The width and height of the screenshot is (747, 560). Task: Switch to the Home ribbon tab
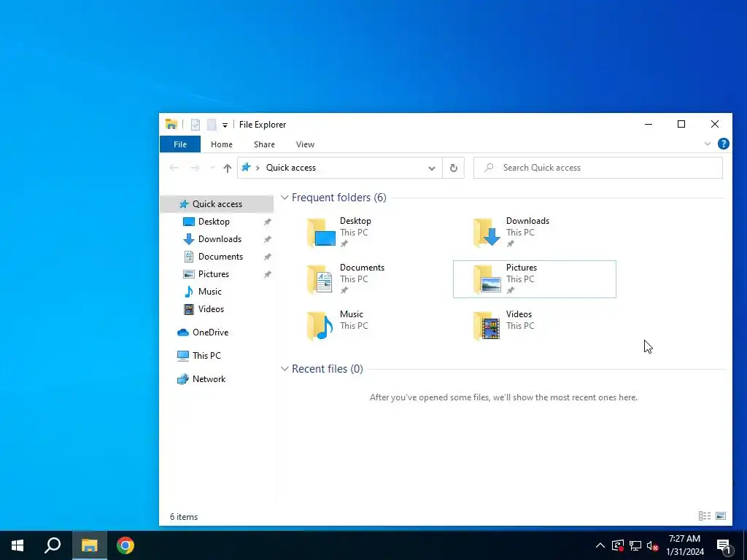(222, 144)
